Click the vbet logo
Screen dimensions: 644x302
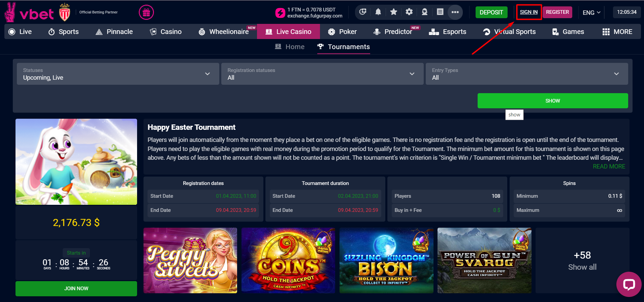(29, 12)
